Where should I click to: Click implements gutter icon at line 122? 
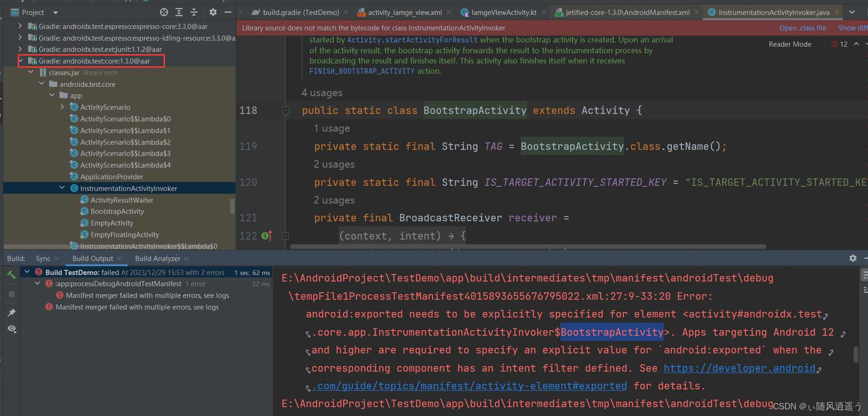coord(266,236)
